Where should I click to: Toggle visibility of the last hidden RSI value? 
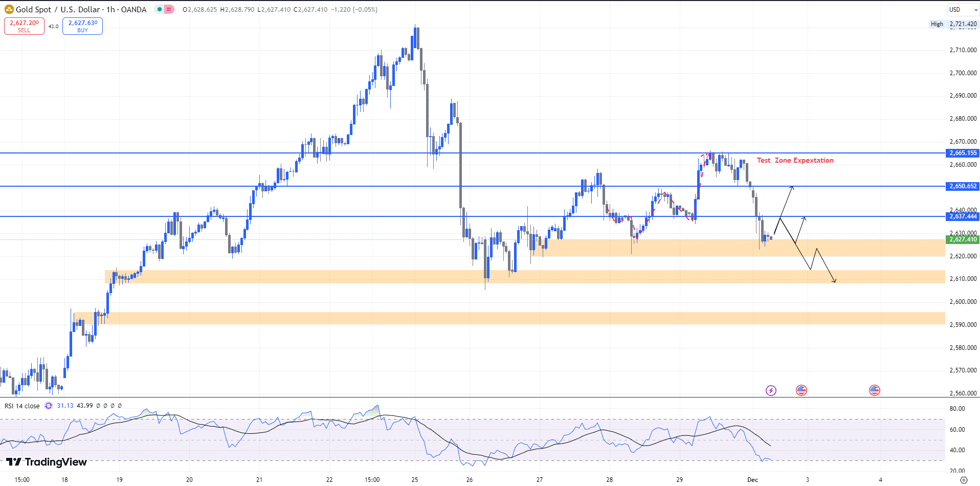120,406
